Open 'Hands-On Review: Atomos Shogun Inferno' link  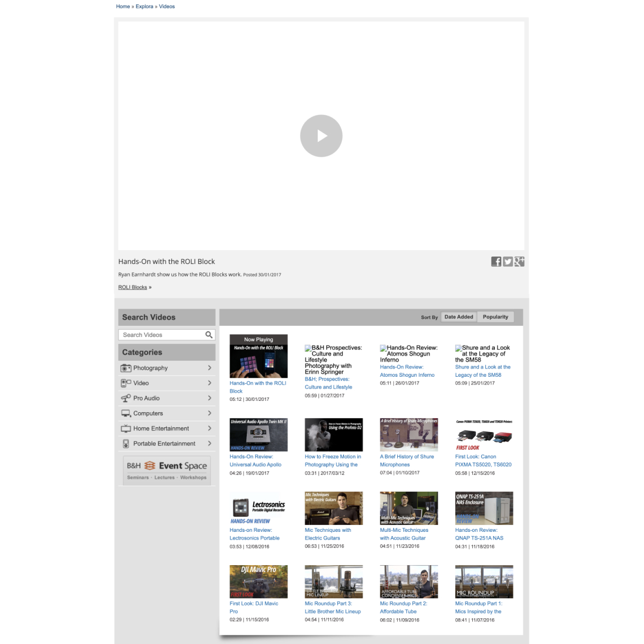coord(407,371)
